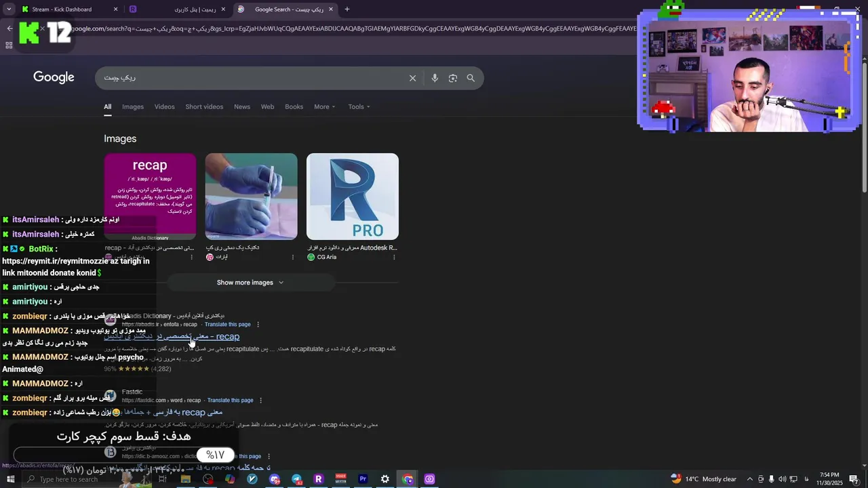Open the purple camera app on taskbar

click(429, 479)
